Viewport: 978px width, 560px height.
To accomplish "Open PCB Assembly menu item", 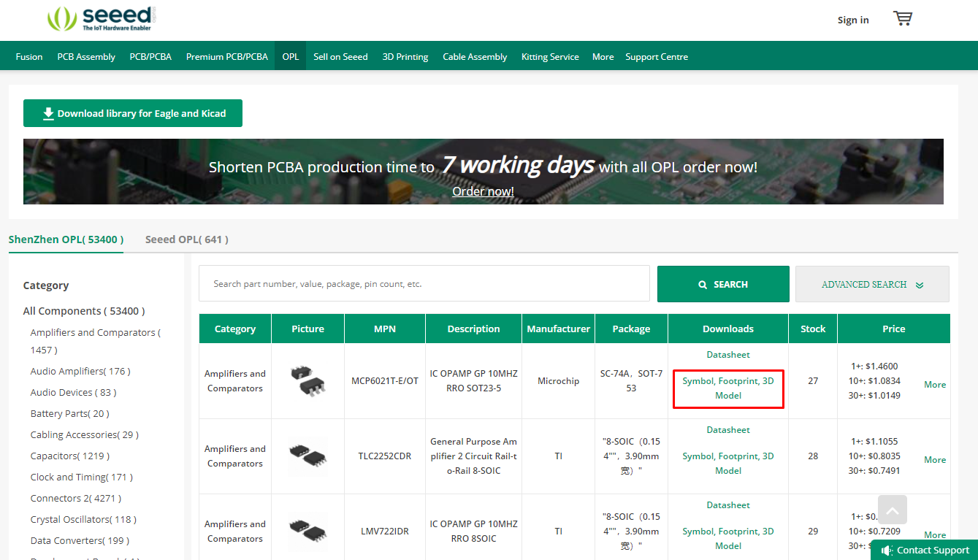I will click(86, 56).
